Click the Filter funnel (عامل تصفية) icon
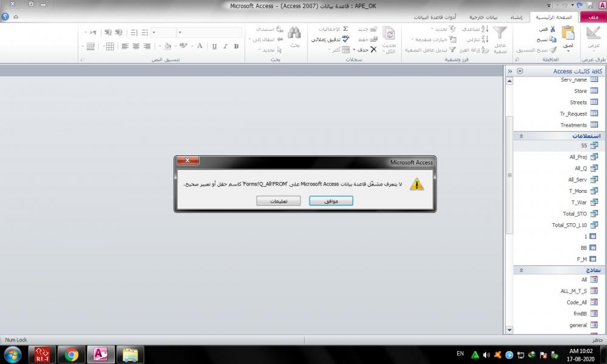Image resolution: width=607 pixels, height=364 pixels. [500, 34]
